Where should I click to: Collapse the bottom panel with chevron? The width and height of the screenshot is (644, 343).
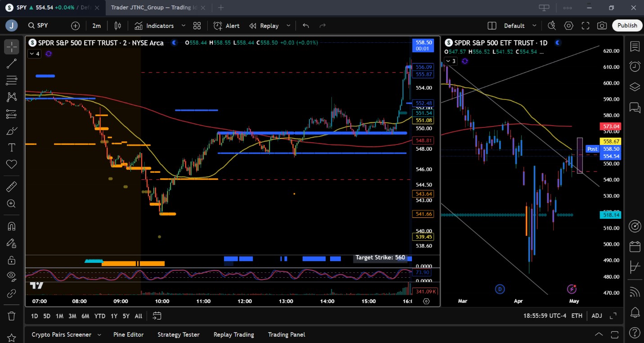pyautogui.click(x=599, y=334)
